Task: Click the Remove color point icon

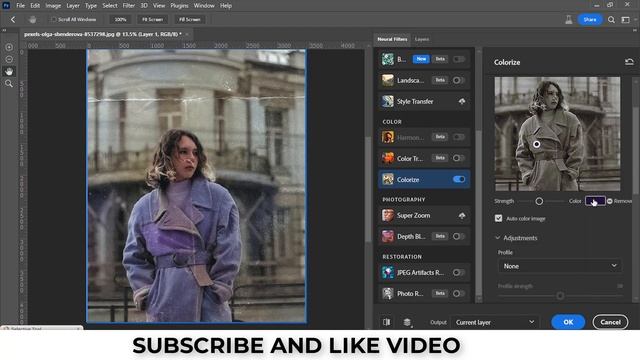Action: 609,201
